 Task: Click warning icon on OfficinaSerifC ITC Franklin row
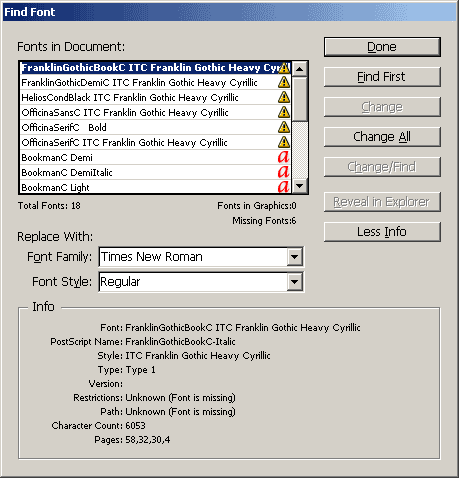click(284, 142)
